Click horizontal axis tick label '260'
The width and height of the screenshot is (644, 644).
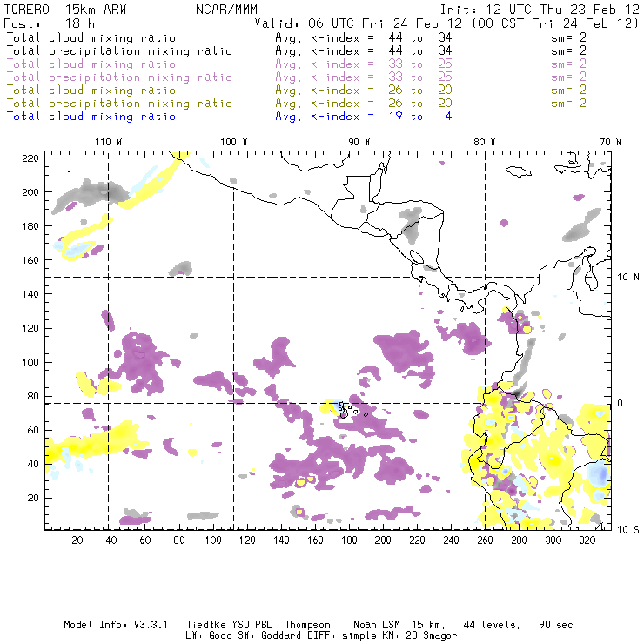[x=485, y=540]
